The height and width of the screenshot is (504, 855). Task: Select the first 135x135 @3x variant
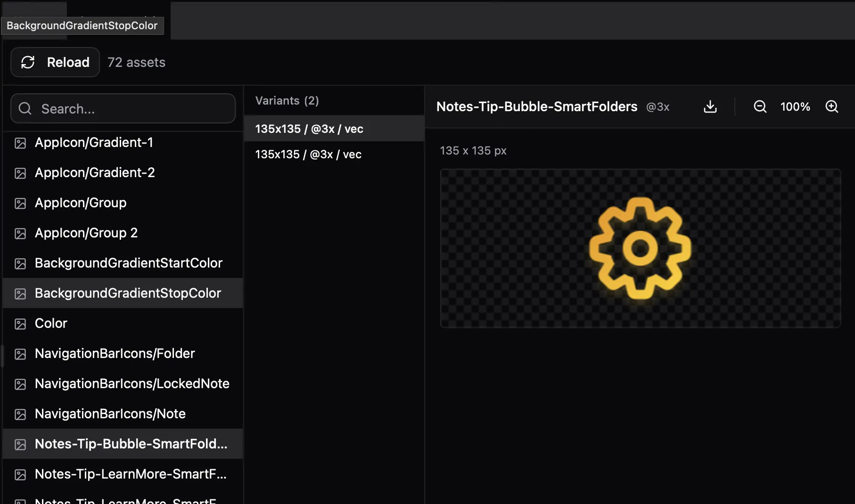pos(309,129)
